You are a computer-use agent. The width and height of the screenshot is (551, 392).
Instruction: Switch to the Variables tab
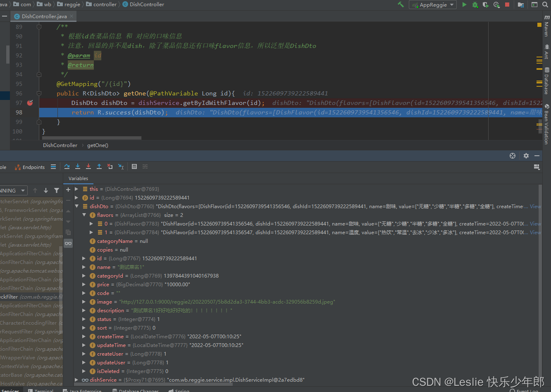tap(78, 178)
